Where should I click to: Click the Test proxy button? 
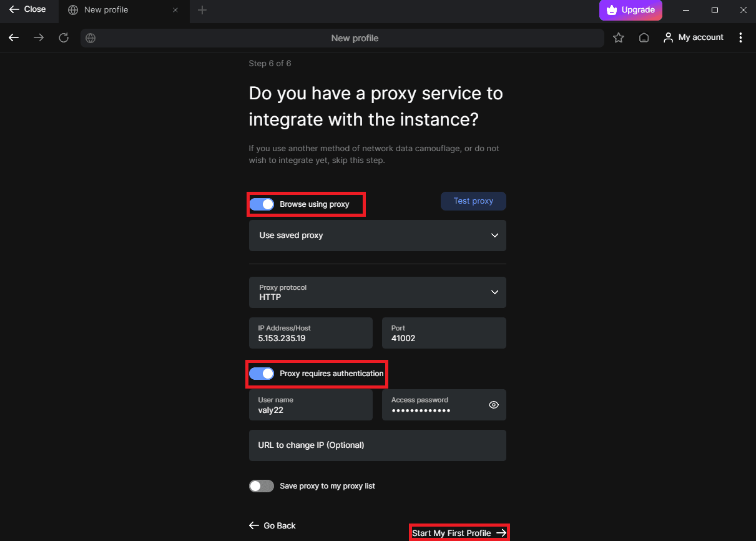point(473,201)
